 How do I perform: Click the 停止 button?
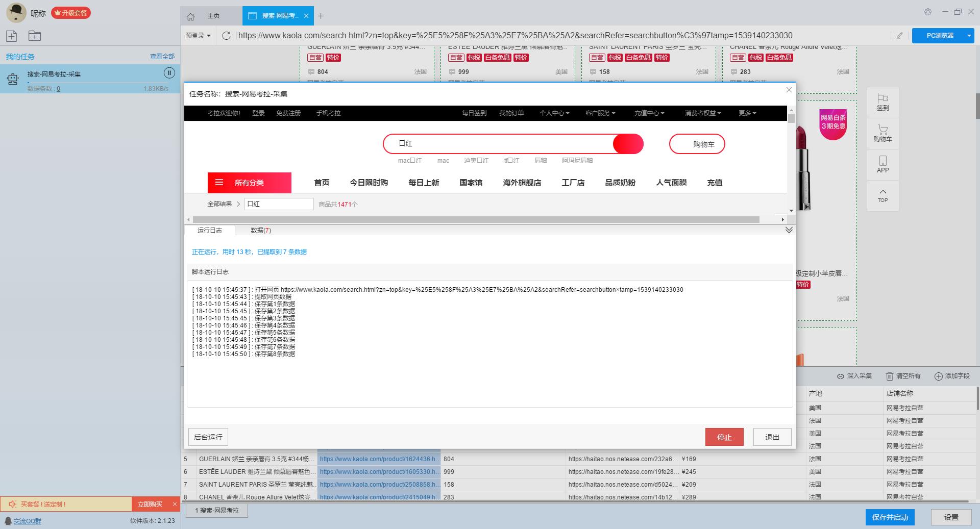pyautogui.click(x=724, y=437)
